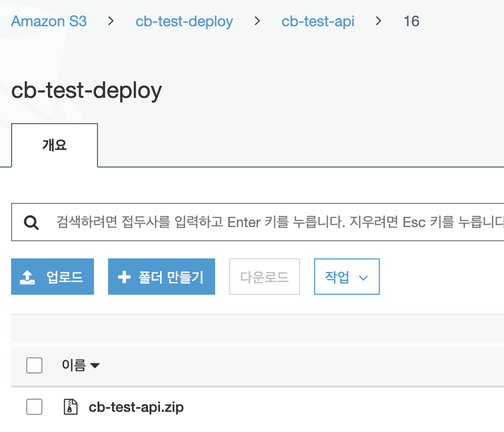Click the disabled 다운로드 download button
Image resolution: width=504 pixels, height=432 pixels.
point(265,277)
